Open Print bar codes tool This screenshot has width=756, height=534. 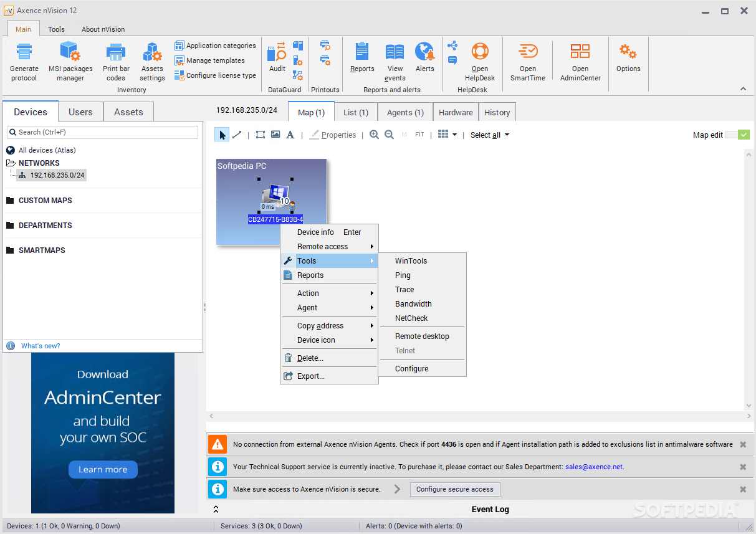pos(116,62)
